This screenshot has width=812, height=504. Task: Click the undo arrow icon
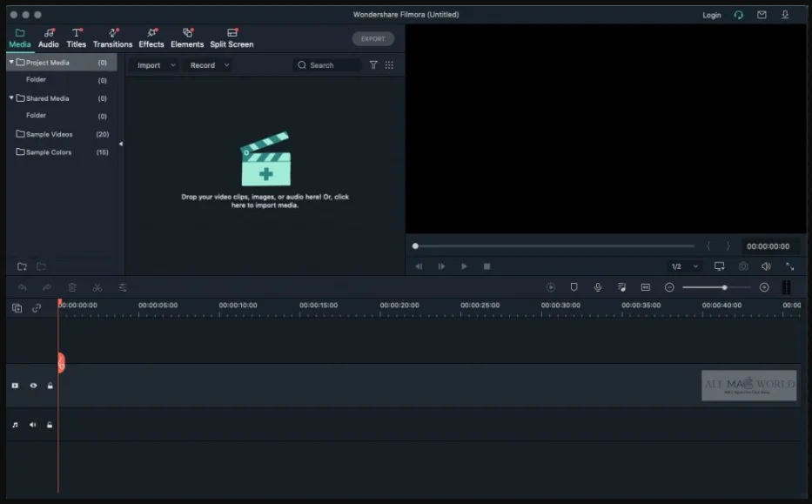click(x=23, y=287)
